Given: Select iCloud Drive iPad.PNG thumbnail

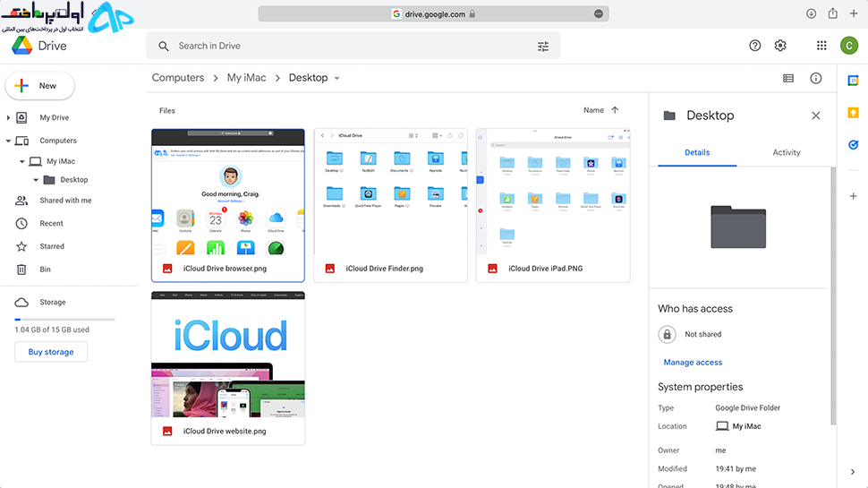Looking at the screenshot, I should pos(553,193).
